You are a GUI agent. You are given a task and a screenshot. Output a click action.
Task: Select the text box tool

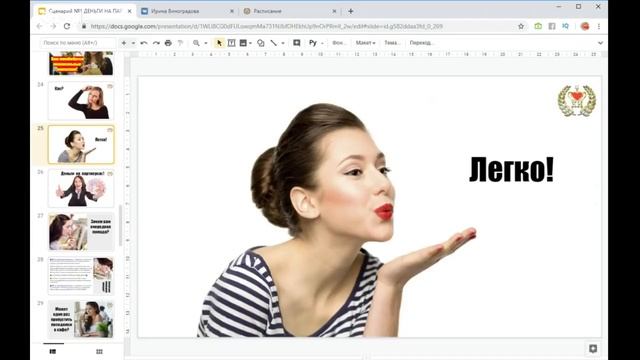231,43
